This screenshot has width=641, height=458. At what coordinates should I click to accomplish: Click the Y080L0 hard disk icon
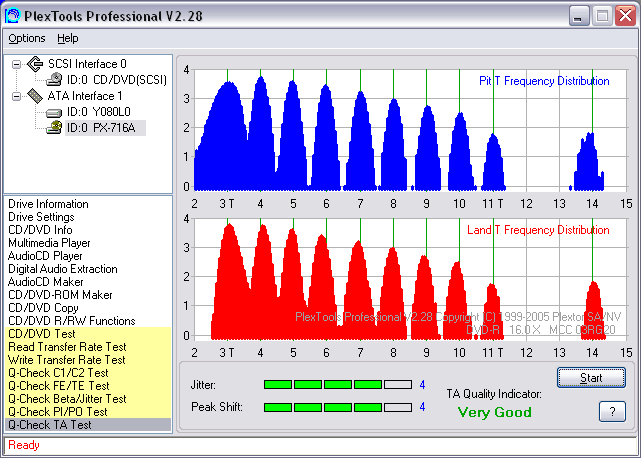(54, 112)
